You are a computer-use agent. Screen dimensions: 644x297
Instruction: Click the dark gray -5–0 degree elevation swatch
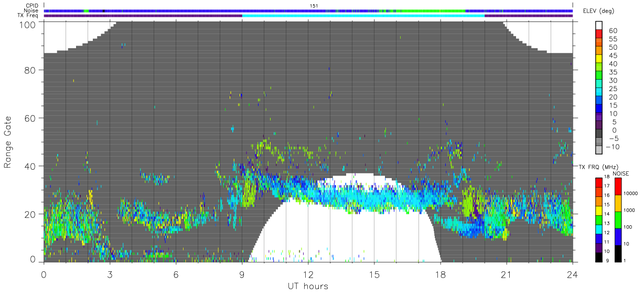tap(599, 134)
